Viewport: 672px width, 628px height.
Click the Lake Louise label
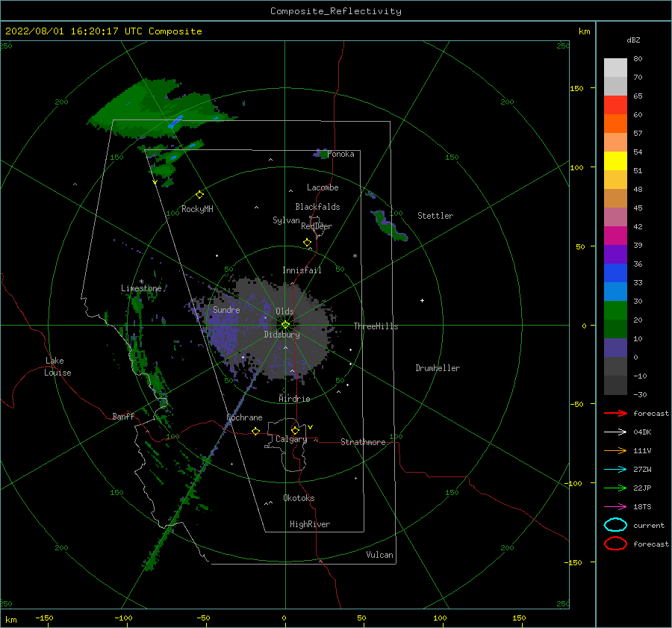[57, 367]
